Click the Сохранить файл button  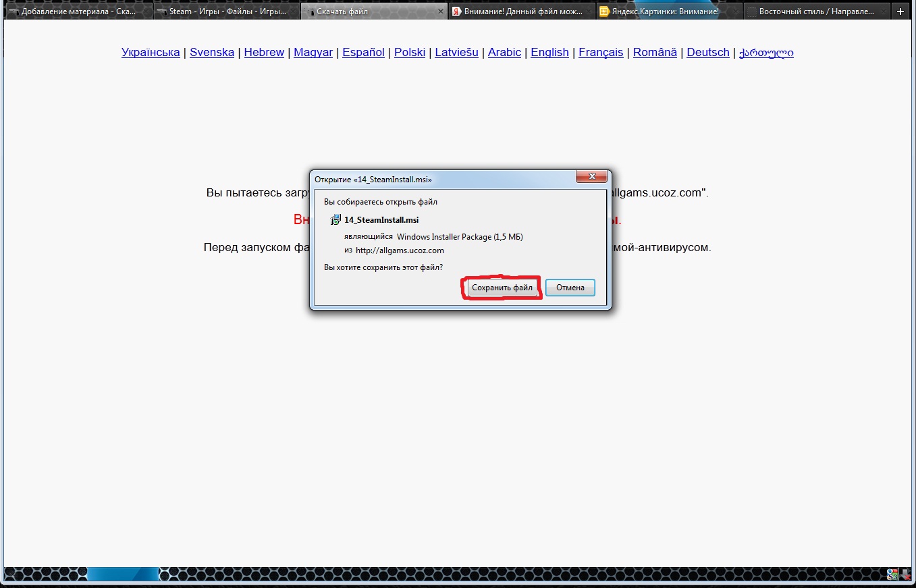(502, 288)
